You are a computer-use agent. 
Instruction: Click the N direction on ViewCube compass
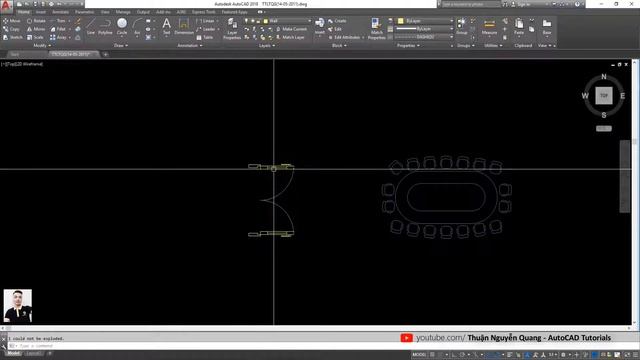604,77
